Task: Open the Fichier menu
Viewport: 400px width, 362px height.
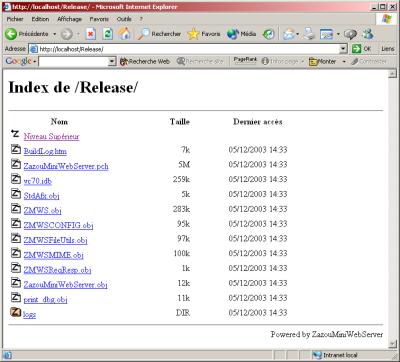Action: [15, 19]
